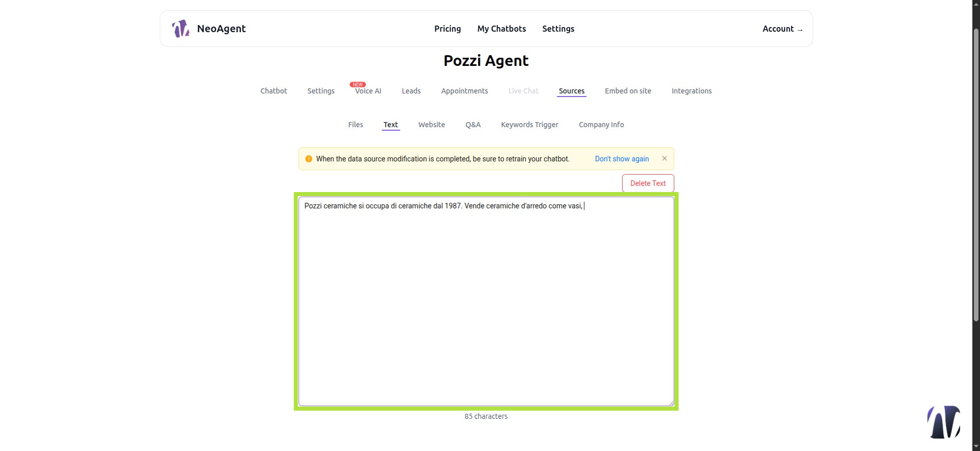The height and width of the screenshot is (451, 980).
Task: Open the agent Settings tab
Action: coord(321,91)
